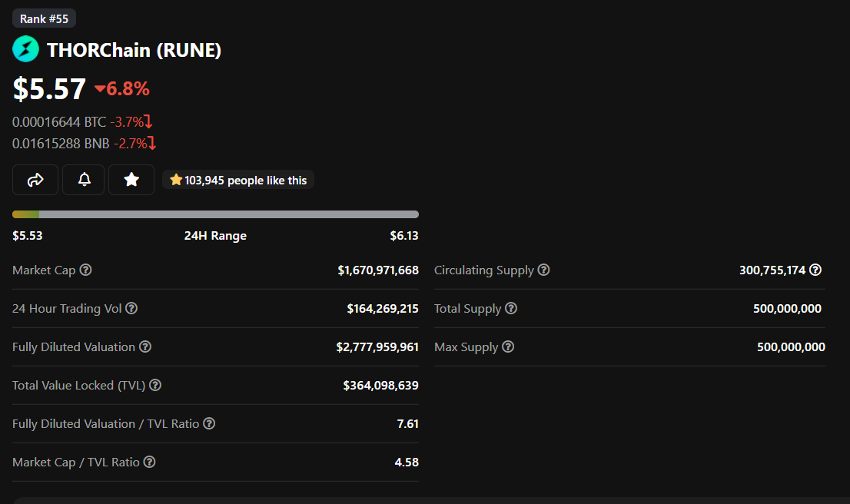Click the FDV value $2,777,959,961
The image size is (850, 504).
[x=377, y=346]
